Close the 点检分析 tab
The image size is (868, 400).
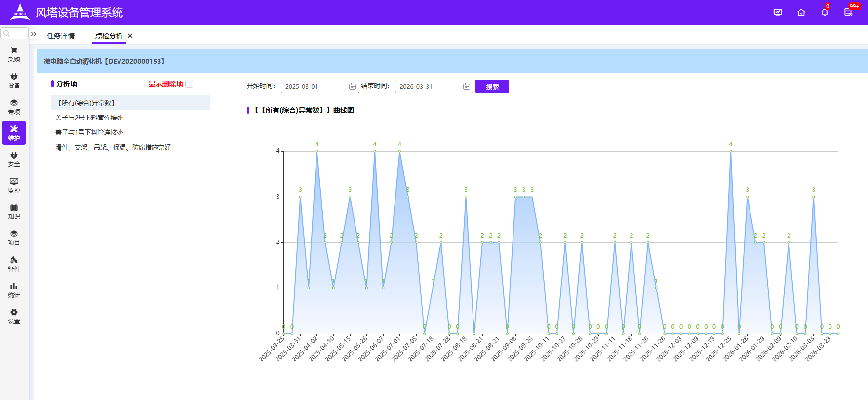(x=130, y=36)
